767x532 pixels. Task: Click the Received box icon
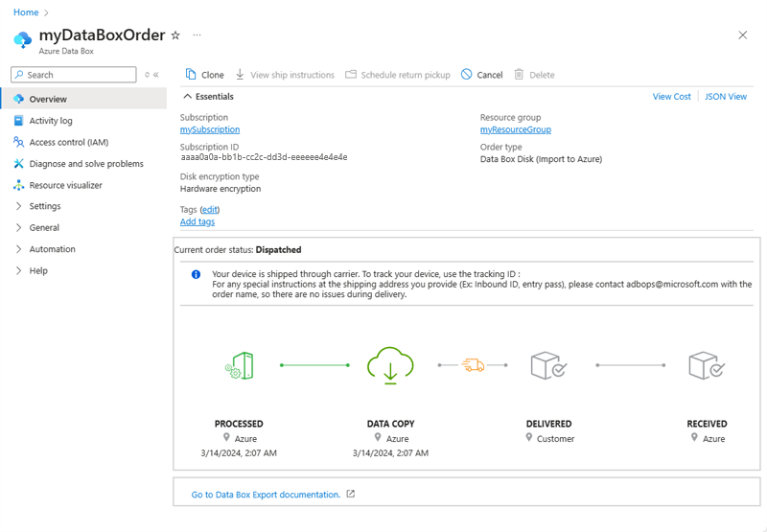pyautogui.click(x=707, y=365)
